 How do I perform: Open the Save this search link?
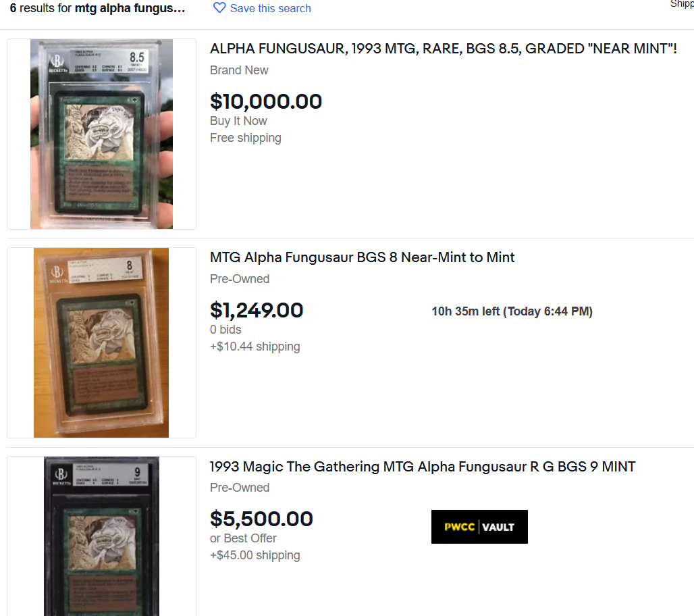271,8
